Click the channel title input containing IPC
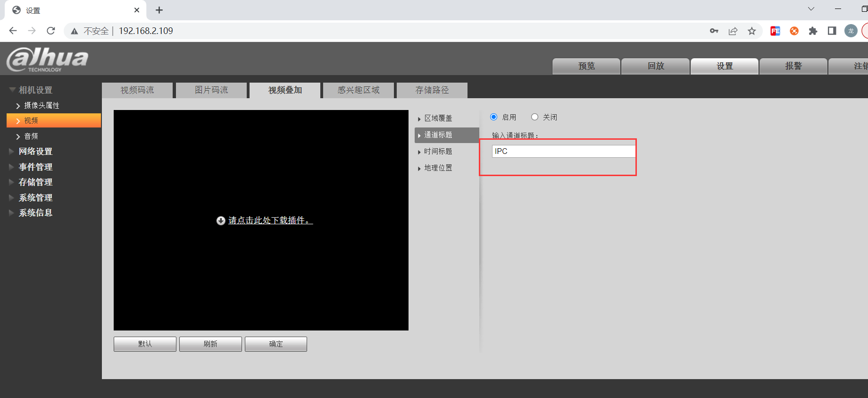This screenshot has width=868, height=398. point(564,151)
